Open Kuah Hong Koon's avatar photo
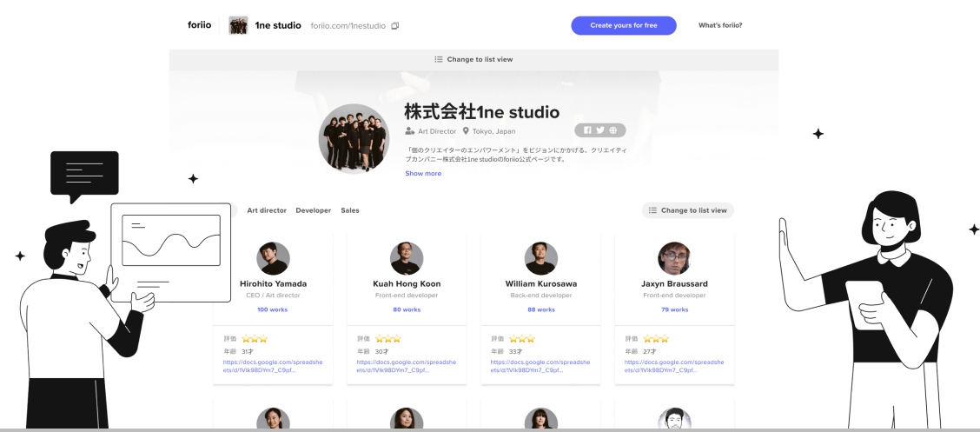Image resolution: width=980 pixels, height=432 pixels. coord(407,258)
